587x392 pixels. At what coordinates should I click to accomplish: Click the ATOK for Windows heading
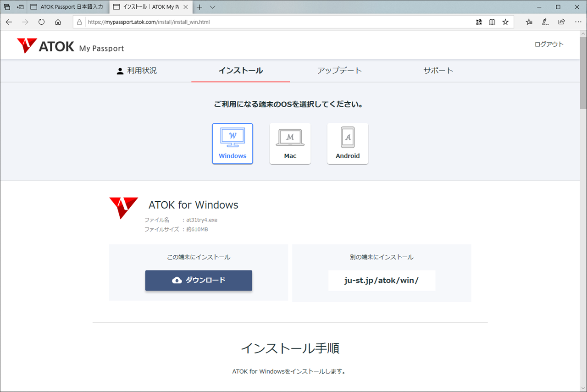194,205
